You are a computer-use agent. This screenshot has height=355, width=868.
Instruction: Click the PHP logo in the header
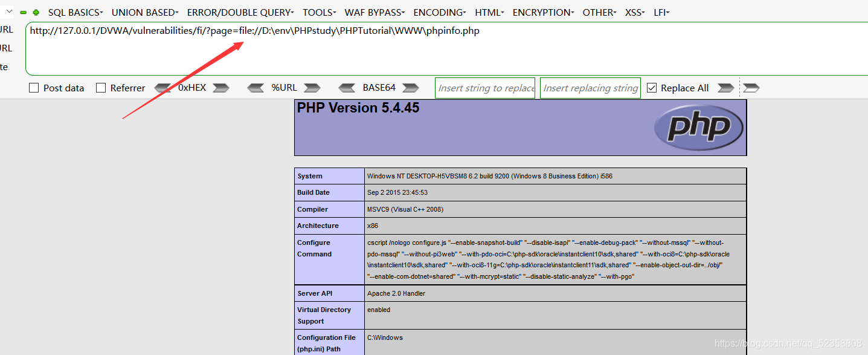(x=699, y=127)
